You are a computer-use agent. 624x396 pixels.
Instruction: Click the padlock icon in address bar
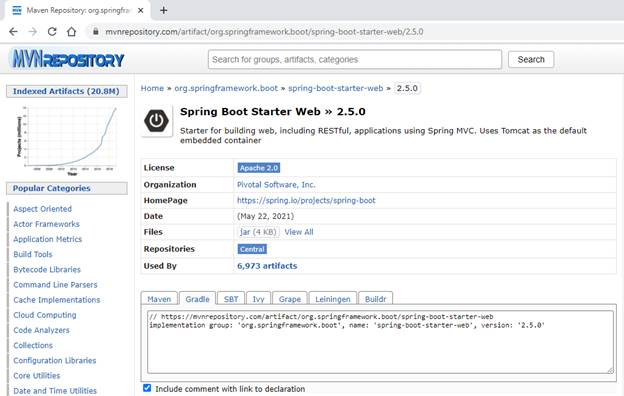tap(96, 31)
